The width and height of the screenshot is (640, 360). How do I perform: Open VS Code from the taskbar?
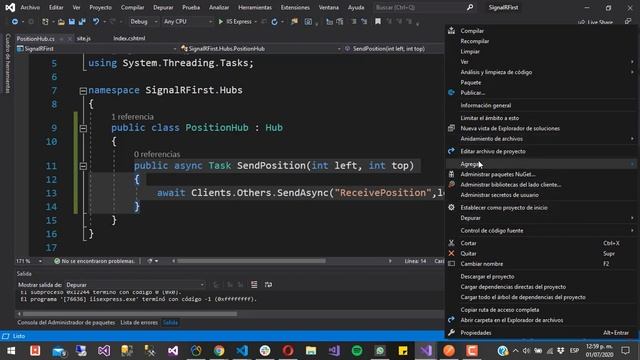click(x=242, y=351)
